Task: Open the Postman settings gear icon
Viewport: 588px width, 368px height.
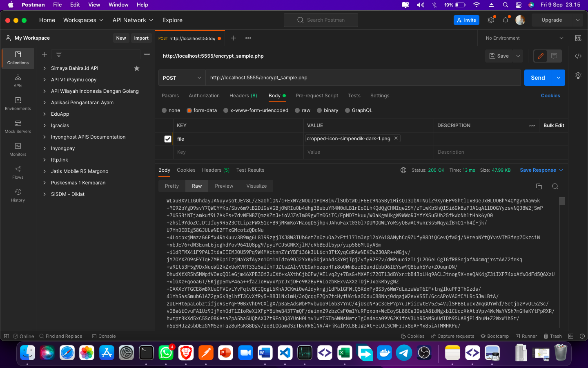Action: 491,20
